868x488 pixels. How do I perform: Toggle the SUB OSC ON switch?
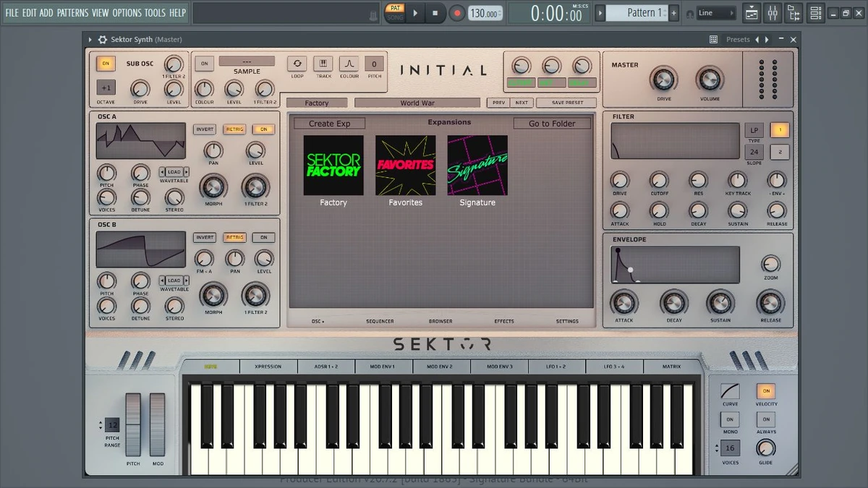tap(106, 64)
